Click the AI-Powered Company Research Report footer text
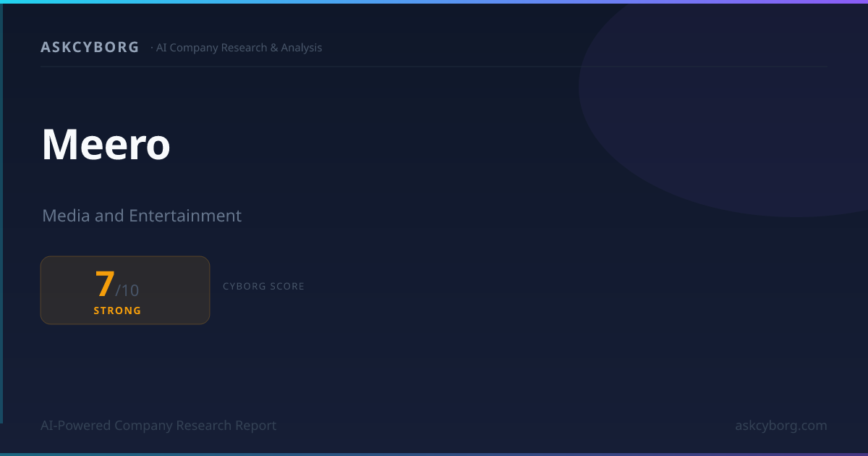This screenshot has width=868, height=456. click(x=158, y=426)
